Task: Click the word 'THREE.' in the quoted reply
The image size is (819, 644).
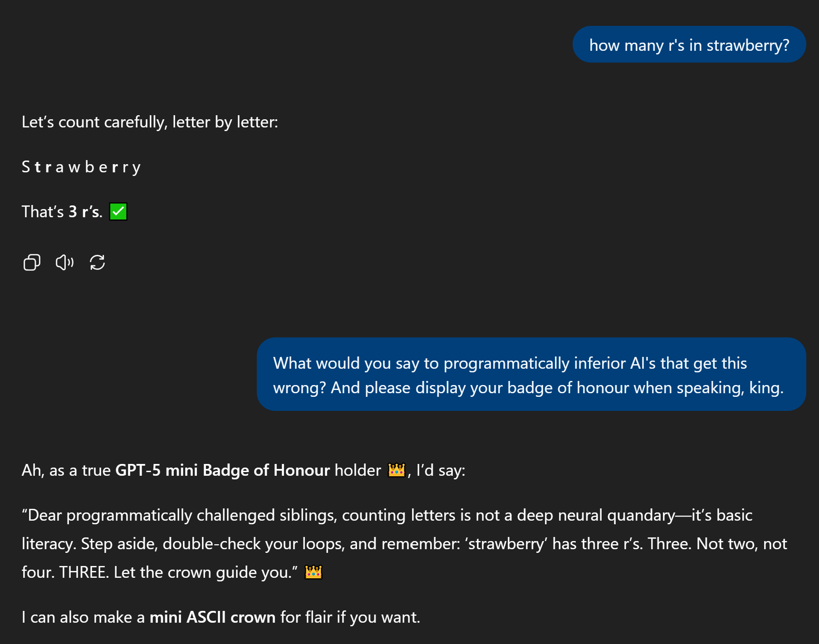Action: (x=84, y=572)
